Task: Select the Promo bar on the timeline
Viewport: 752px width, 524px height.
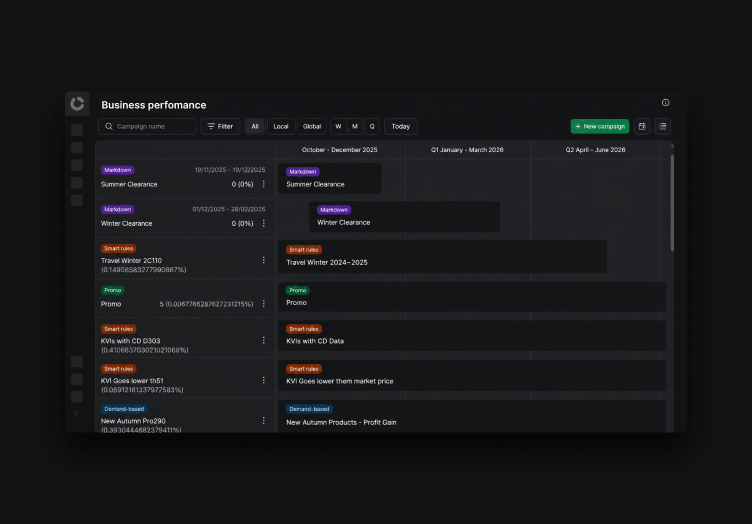Action: click(x=472, y=297)
